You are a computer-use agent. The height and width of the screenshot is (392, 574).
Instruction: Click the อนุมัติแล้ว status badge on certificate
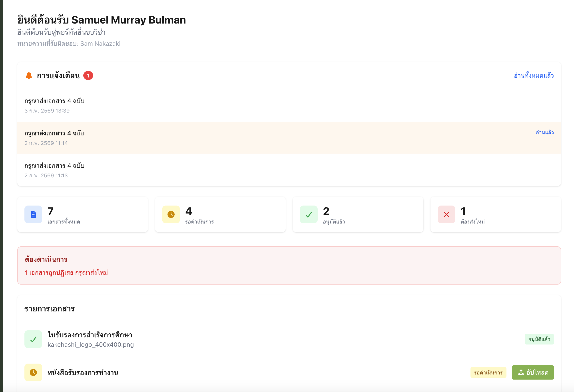[x=539, y=339]
